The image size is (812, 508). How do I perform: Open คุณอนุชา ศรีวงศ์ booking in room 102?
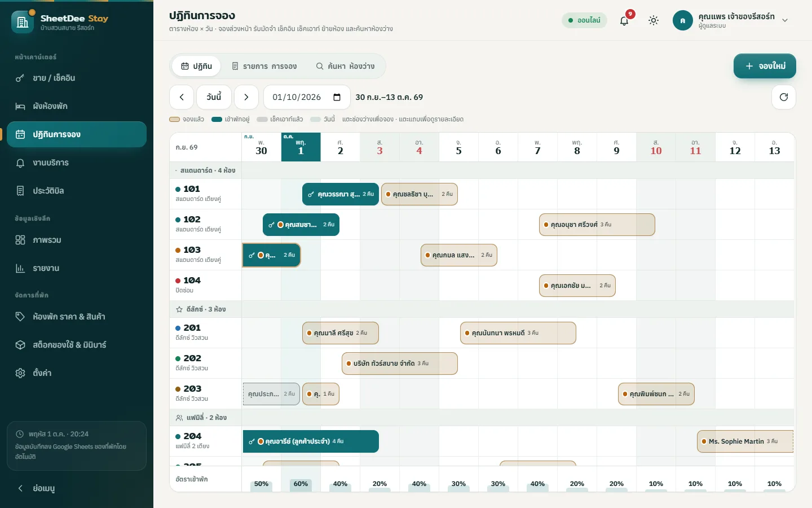point(597,225)
